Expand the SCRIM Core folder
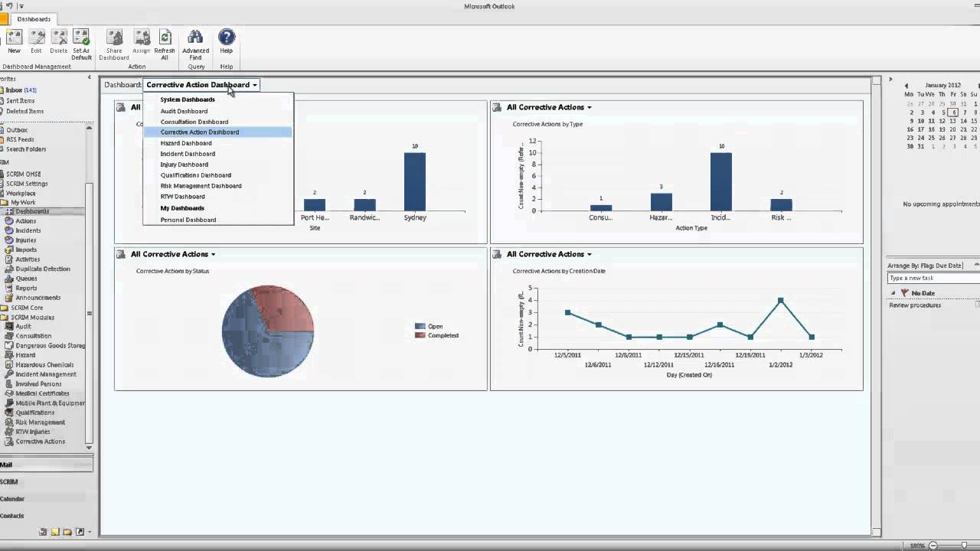This screenshot has width=980, height=551. click(x=26, y=308)
